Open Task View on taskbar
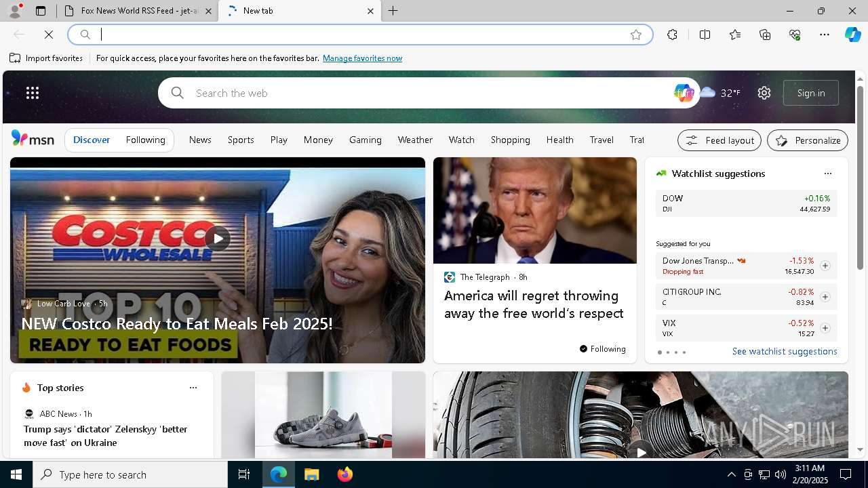Screen dimensions: 868x488 244,474
